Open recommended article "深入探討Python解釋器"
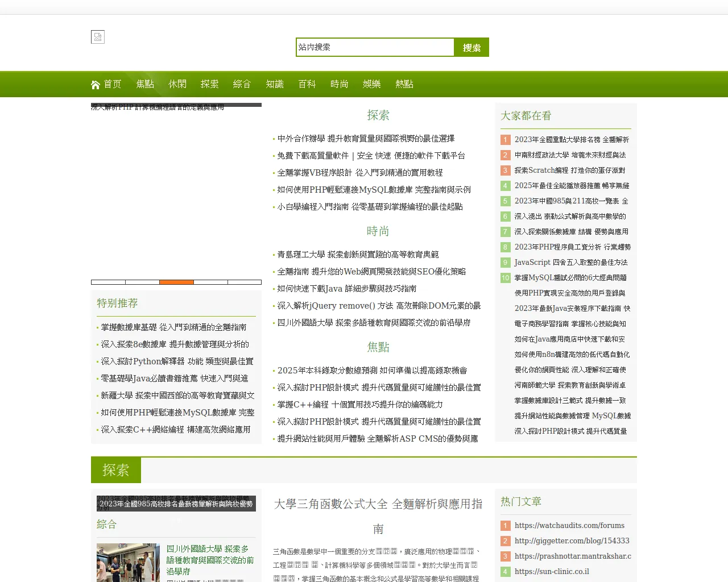This screenshot has height=582, width=728. 177,361
